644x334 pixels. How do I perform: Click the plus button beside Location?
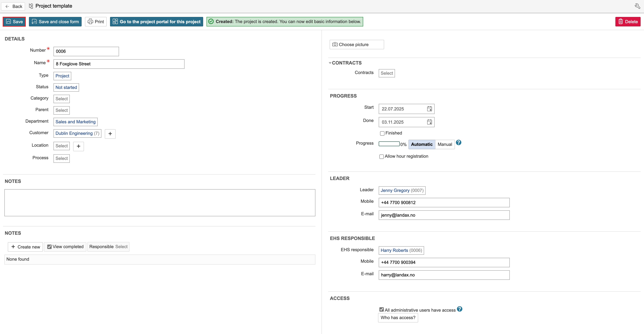click(79, 146)
